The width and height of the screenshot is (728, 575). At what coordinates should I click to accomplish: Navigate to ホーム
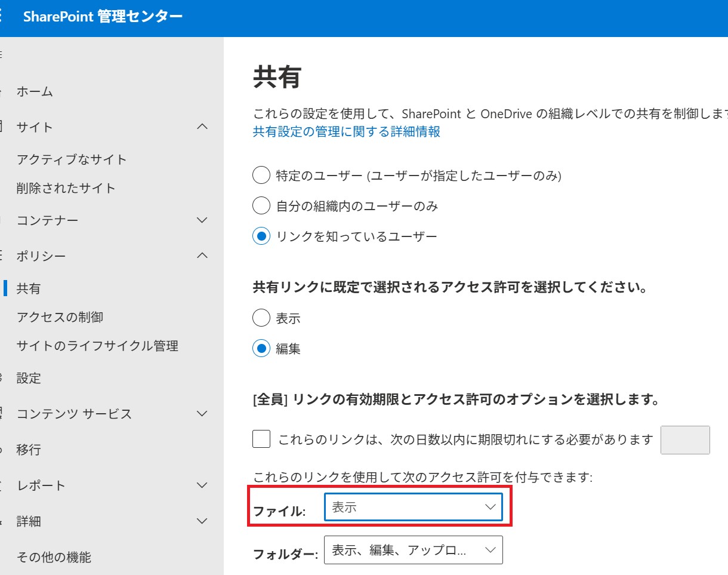click(x=35, y=92)
